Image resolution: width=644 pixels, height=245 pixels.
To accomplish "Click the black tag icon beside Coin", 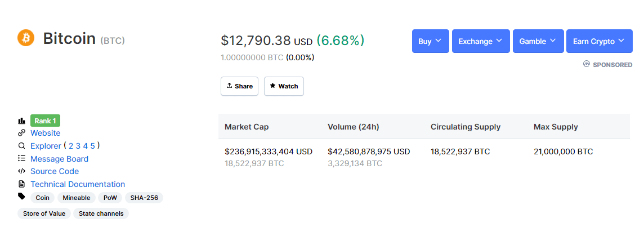I will coord(21,197).
